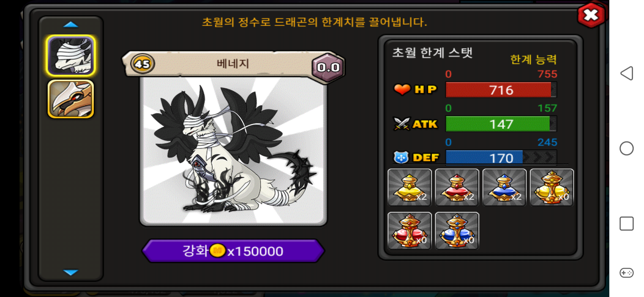
Task: Click the blue DEF bar showing 170
Action: point(501,158)
